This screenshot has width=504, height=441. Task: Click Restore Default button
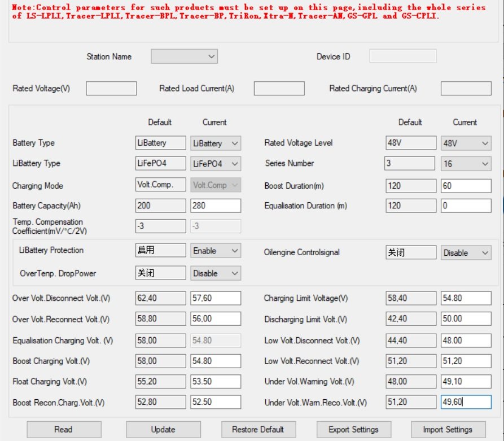[258, 429]
